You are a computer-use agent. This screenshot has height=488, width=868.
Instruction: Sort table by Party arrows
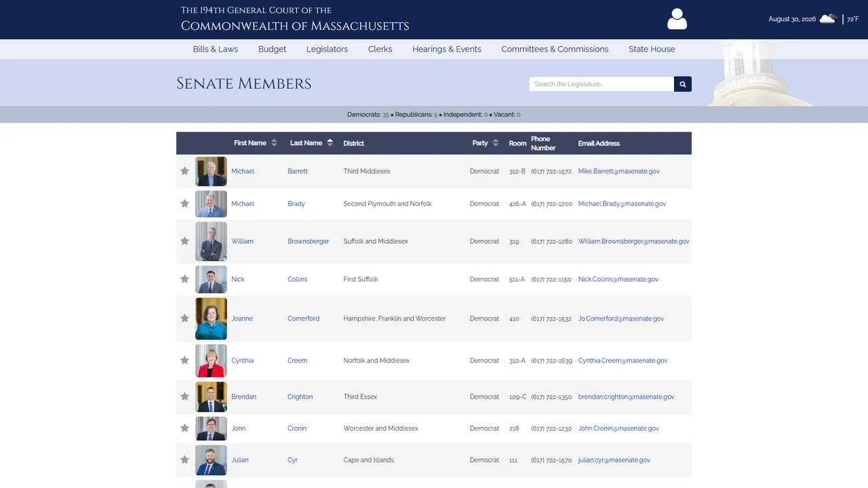coord(496,143)
